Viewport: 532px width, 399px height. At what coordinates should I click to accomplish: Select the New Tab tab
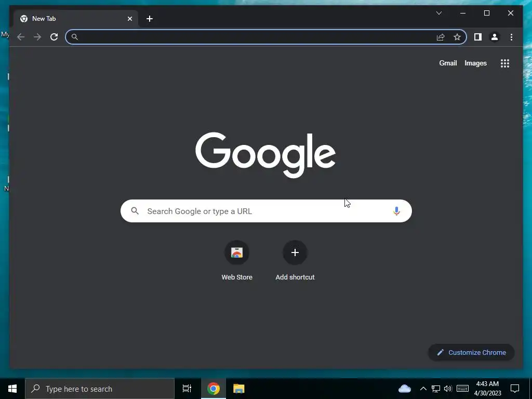pyautogui.click(x=76, y=19)
